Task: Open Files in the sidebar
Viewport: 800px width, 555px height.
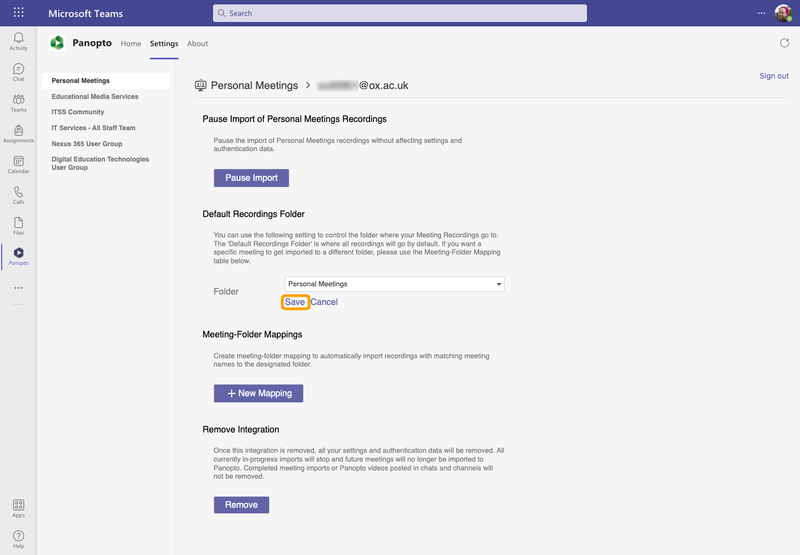Action: [x=18, y=226]
